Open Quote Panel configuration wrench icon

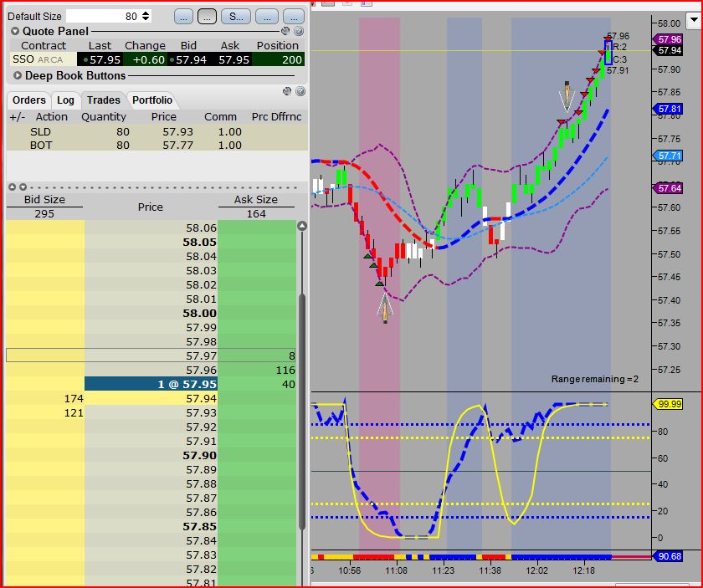pos(285,31)
